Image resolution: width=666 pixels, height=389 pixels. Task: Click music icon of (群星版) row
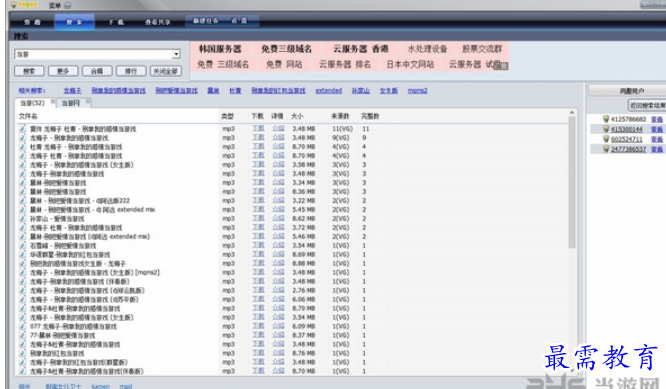click(x=23, y=362)
